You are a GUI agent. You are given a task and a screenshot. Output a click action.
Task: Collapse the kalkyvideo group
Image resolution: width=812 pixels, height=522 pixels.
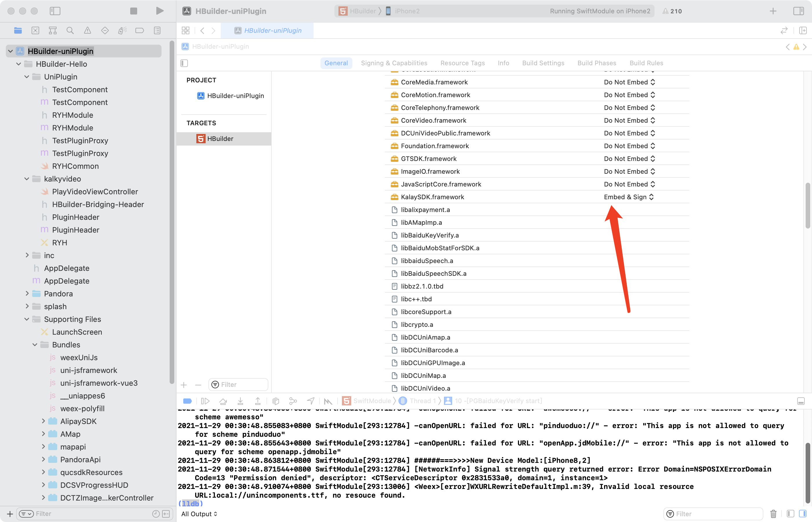pos(27,179)
